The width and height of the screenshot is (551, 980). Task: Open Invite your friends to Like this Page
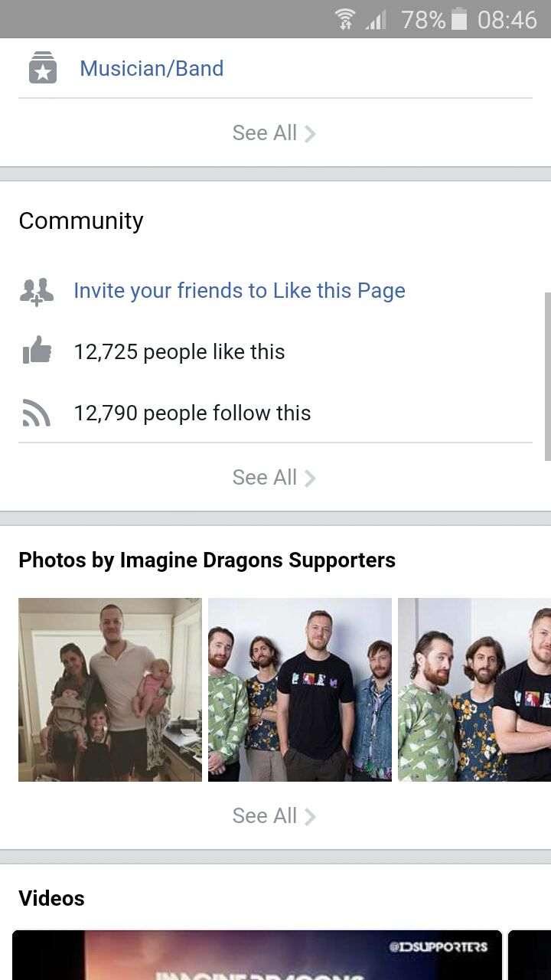tap(240, 291)
